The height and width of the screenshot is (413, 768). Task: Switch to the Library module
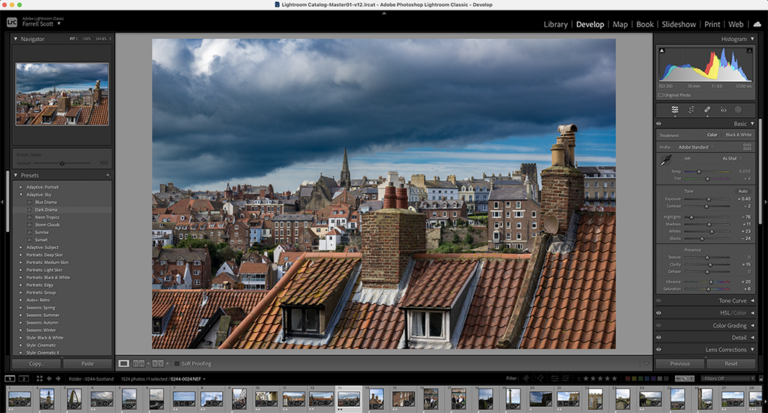point(555,24)
